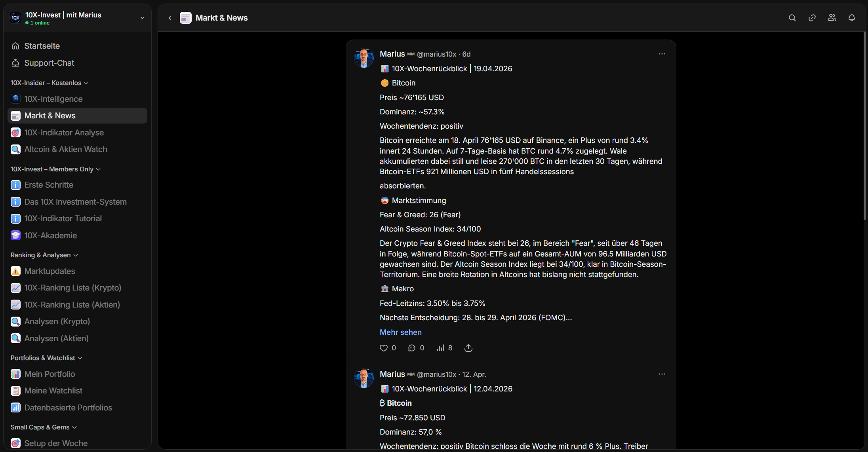Click Mehr sehen to expand post
This screenshot has width=868, height=452.
click(x=400, y=332)
